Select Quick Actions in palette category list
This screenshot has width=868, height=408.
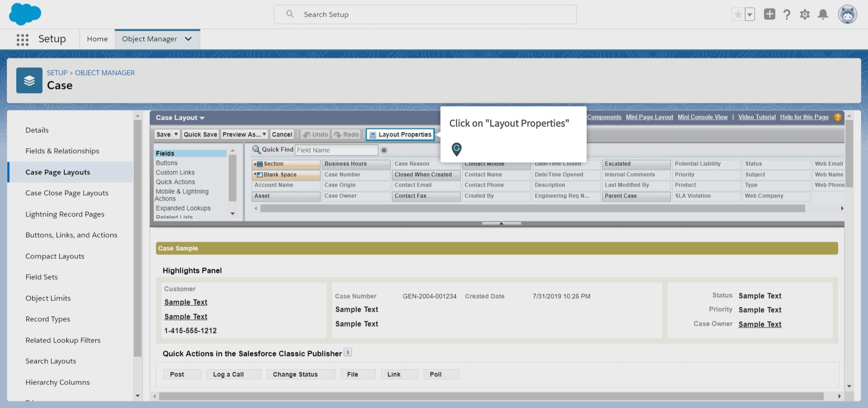point(175,182)
